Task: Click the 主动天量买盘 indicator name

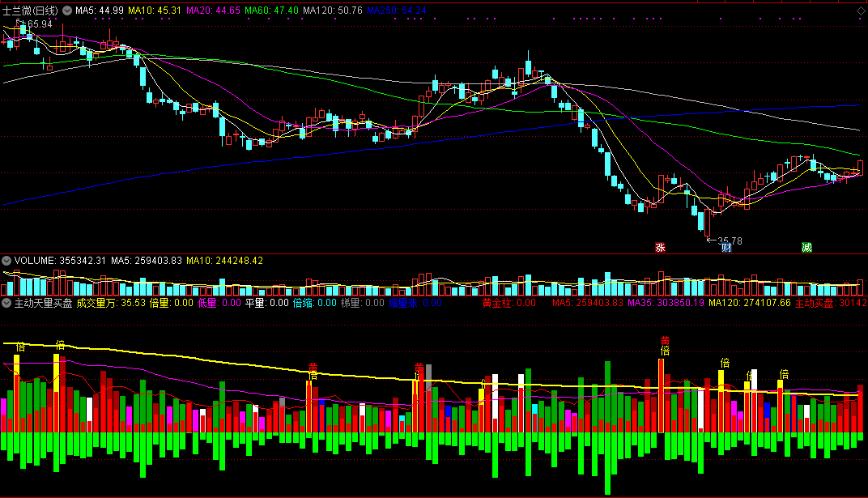Action: coord(43,303)
